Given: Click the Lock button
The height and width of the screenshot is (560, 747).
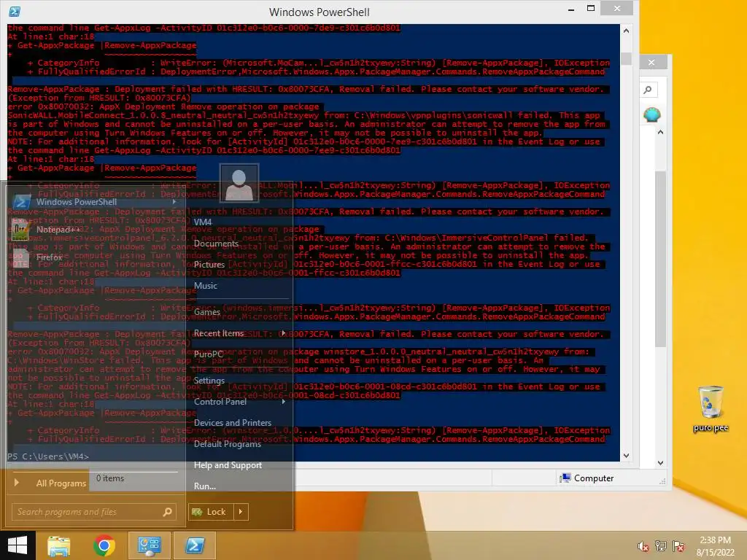Looking at the screenshot, I should click(210, 512).
